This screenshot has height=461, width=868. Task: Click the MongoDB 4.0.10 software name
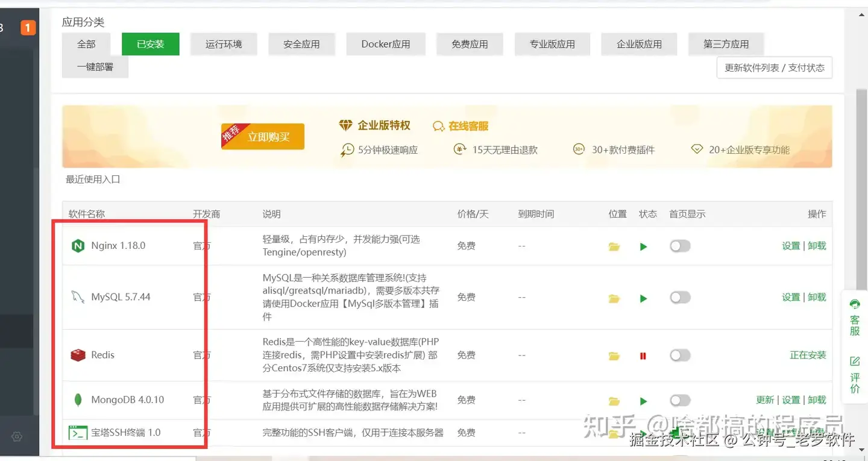point(127,400)
